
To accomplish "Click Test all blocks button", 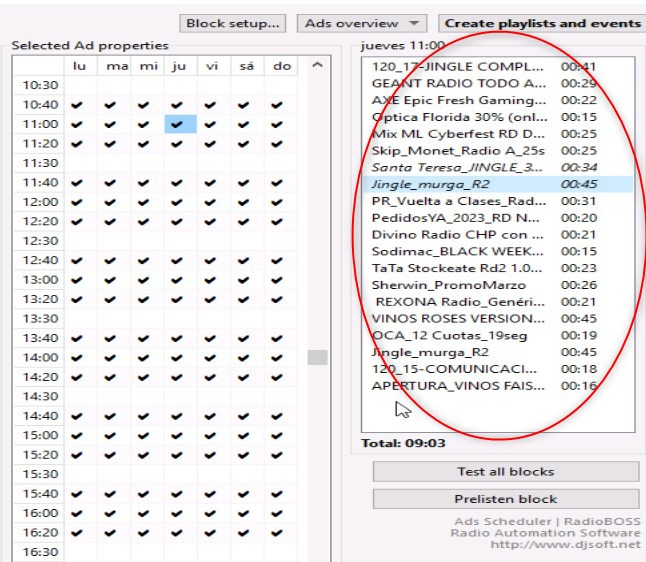I will coord(506,471).
